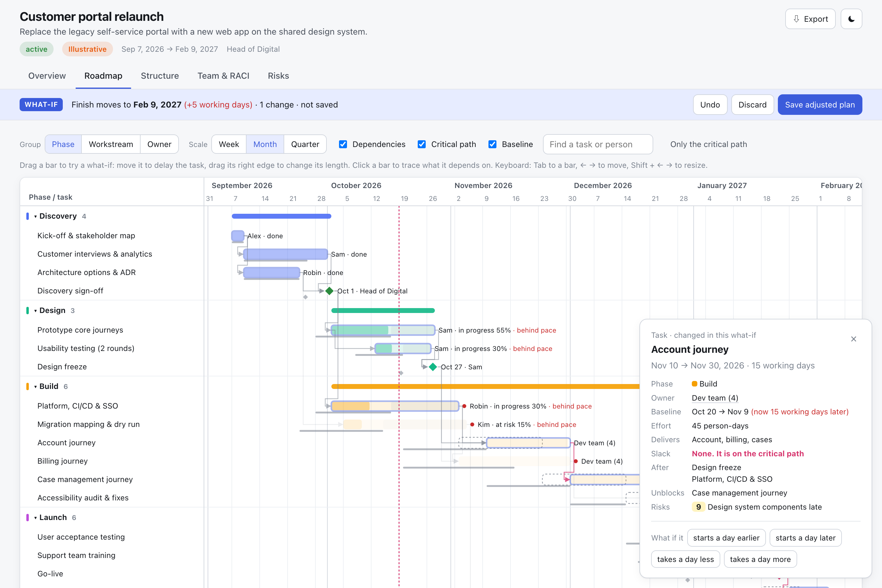Group the roadmap by Owner

159,144
